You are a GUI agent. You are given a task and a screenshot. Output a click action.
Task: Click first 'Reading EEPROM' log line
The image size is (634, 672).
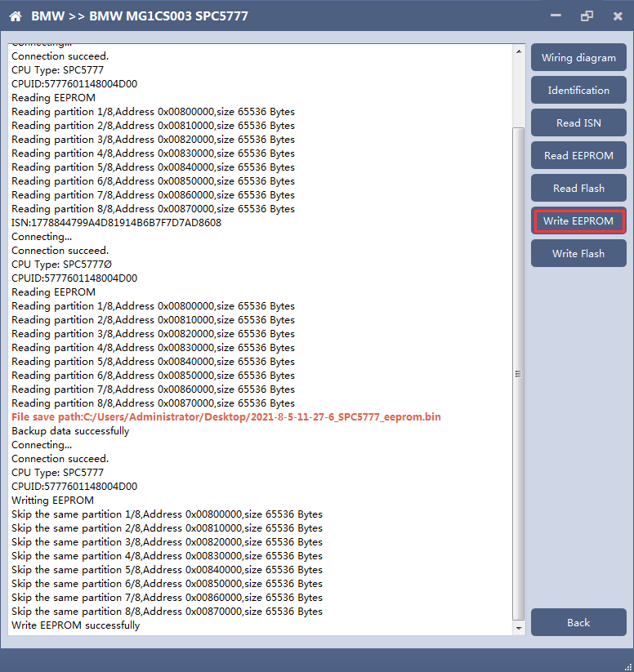(53, 98)
